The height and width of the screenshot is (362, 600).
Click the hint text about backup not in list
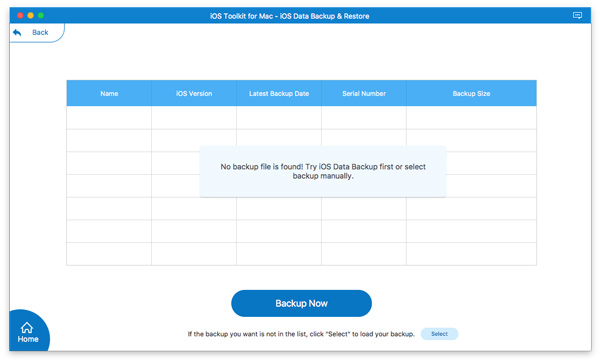(x=301, y=334)
